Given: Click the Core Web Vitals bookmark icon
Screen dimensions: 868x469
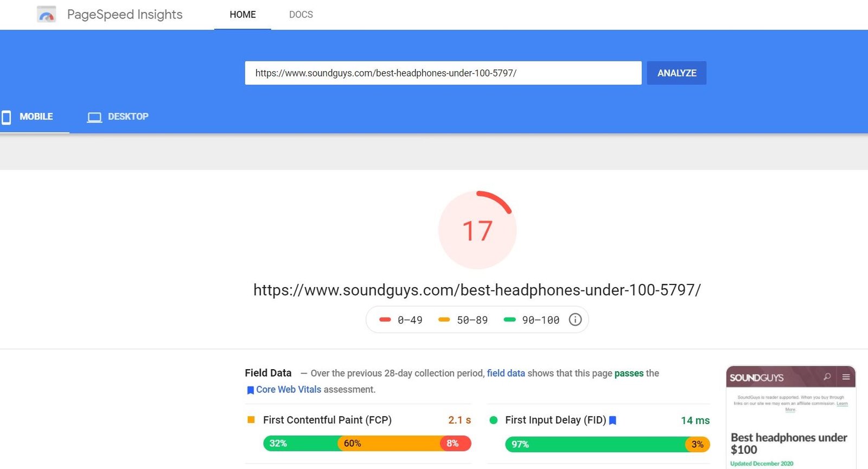Looking at the screenshot, I should click(250, 390).
